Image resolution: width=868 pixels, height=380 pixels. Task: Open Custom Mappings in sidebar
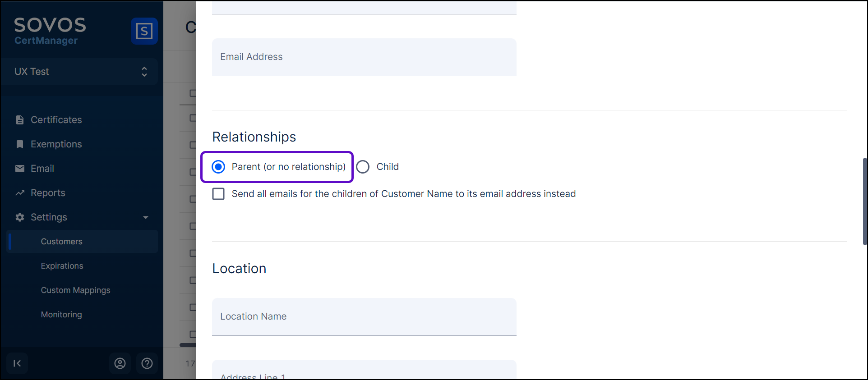(76, 290)
